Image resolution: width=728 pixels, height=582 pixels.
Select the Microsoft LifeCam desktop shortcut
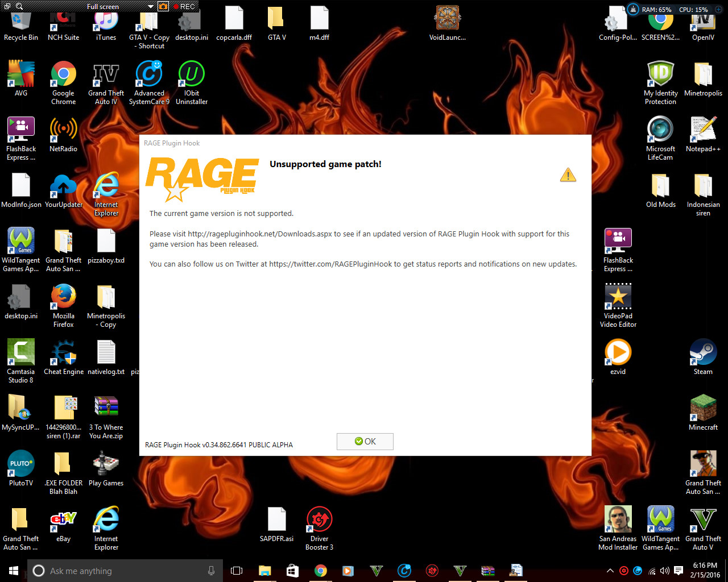[x=660, y=139]
